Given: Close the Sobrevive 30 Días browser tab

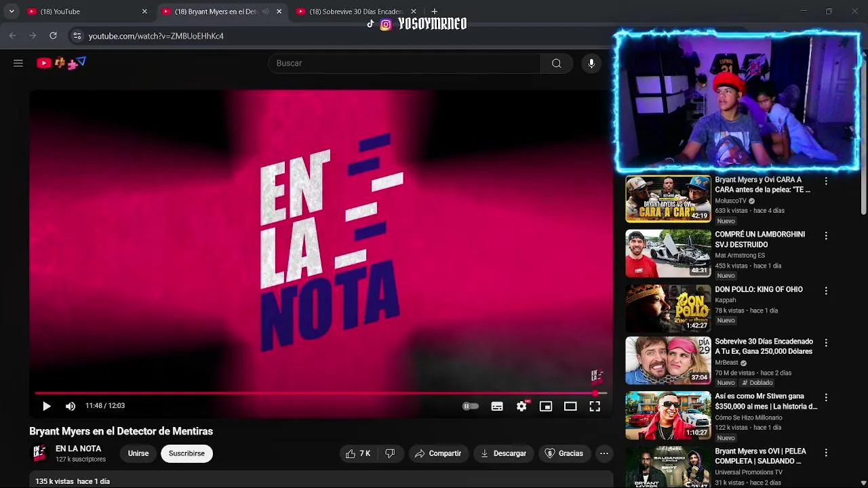Looking at the screenshot, I should [414, 12].
